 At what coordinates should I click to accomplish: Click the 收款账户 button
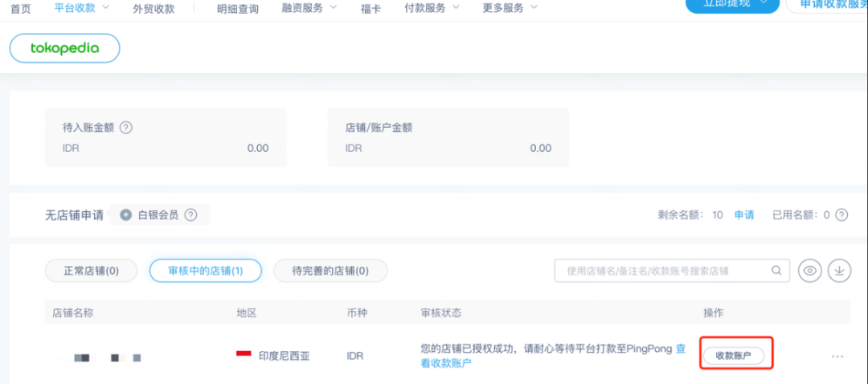[x=733, y=355]
